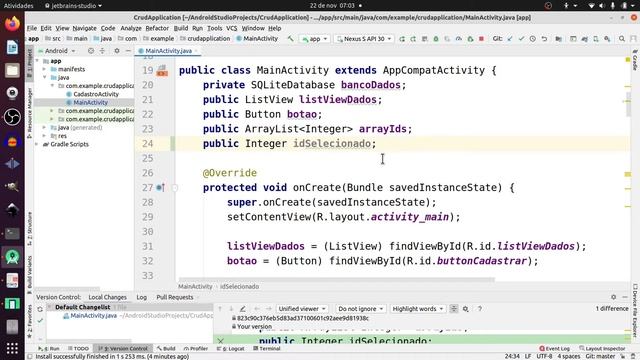Open the Highlight words dropdown
Viewport: 640px width, 360px height.
click(418, 309)
